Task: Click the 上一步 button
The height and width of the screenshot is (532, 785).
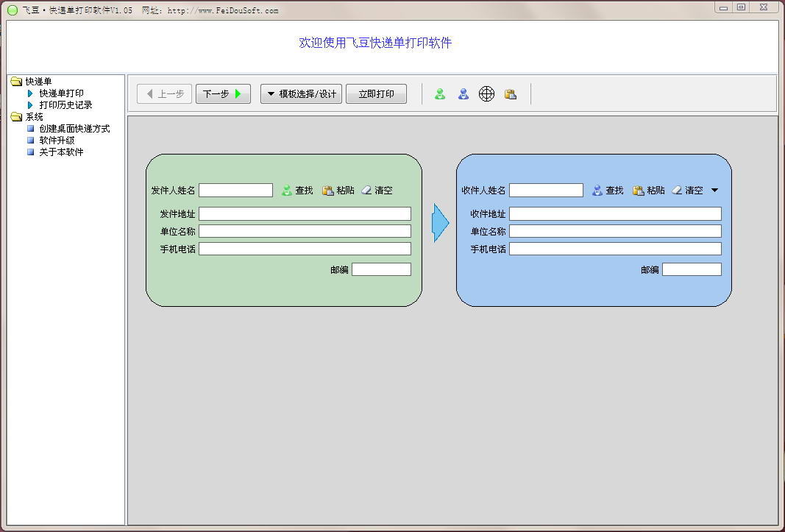Action: click(164, 93)
